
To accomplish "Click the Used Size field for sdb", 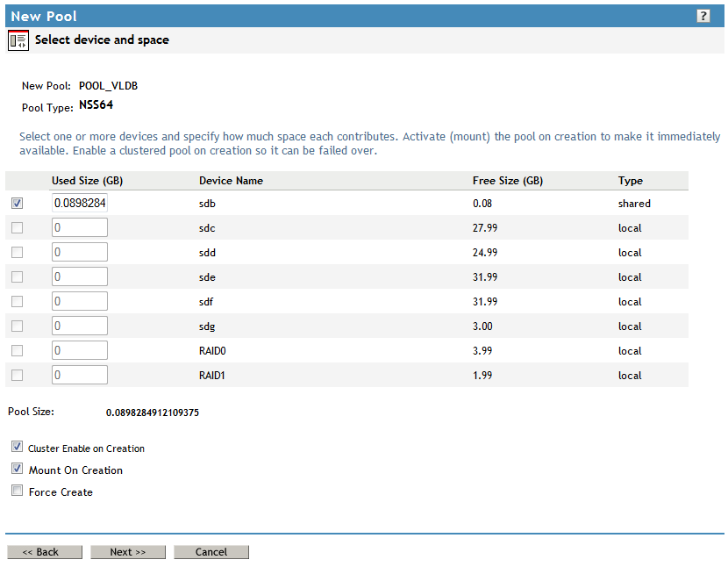I will [x=80, y=202].
